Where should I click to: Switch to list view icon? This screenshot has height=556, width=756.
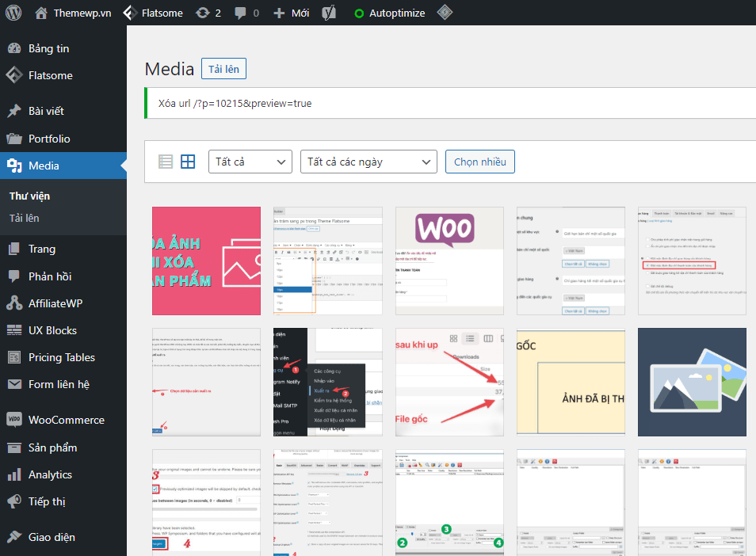coord(166,162)
